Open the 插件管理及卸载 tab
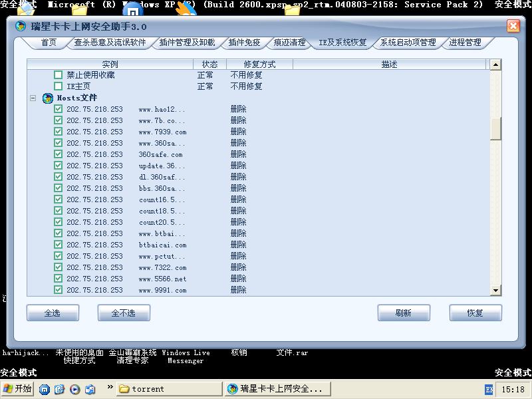 pos(187,43)
